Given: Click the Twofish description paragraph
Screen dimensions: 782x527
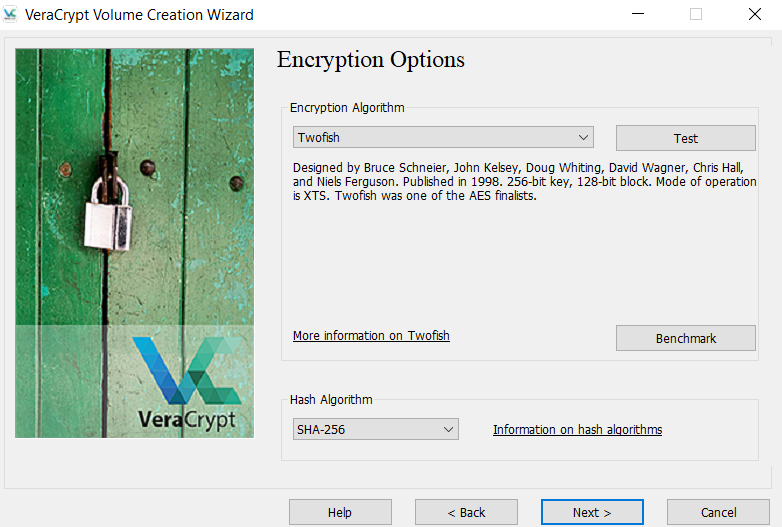Looking at the screenshot, I should [x=524, y=181].
